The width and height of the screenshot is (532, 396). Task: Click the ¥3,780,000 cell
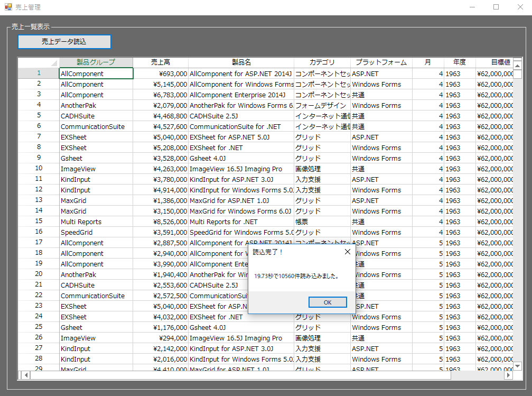(x=161, y=179)
